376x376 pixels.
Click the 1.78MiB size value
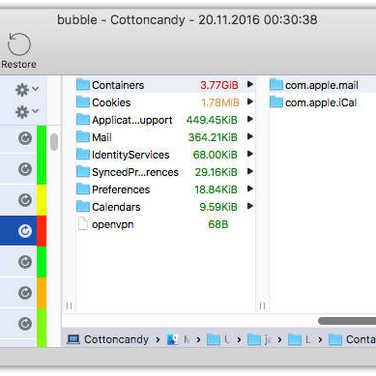pyautogui.click(x=220, y=102)
